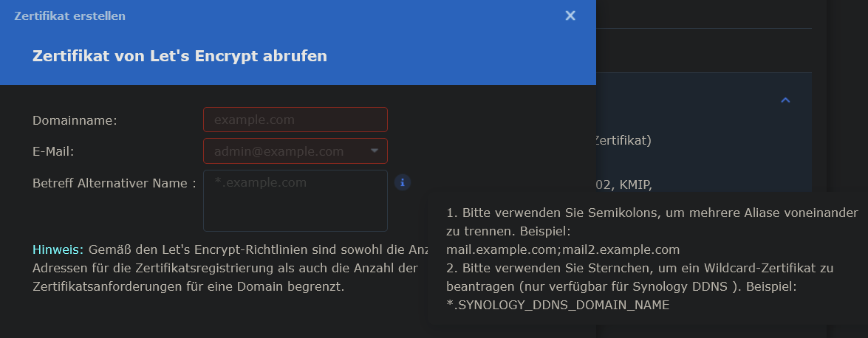Click the Betreff Alternativer Name label

tap(115, 183)
